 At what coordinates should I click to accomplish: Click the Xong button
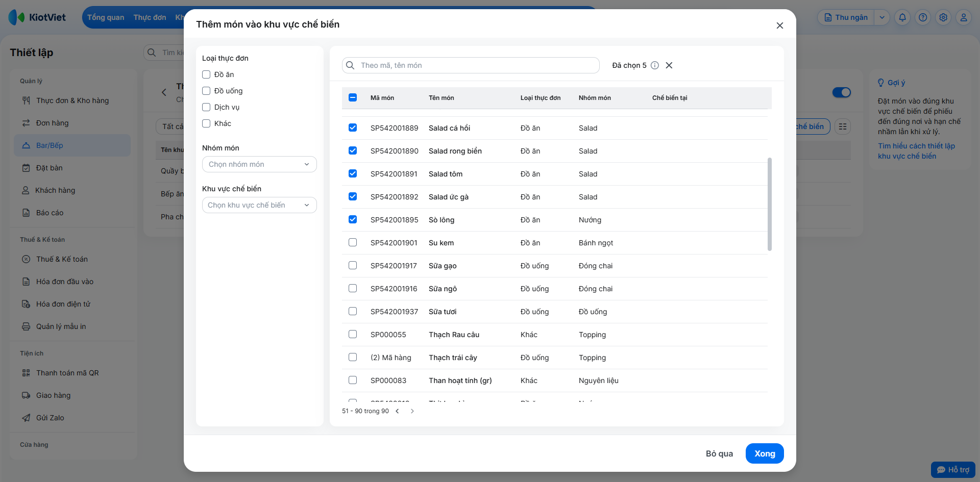(765, 453)
